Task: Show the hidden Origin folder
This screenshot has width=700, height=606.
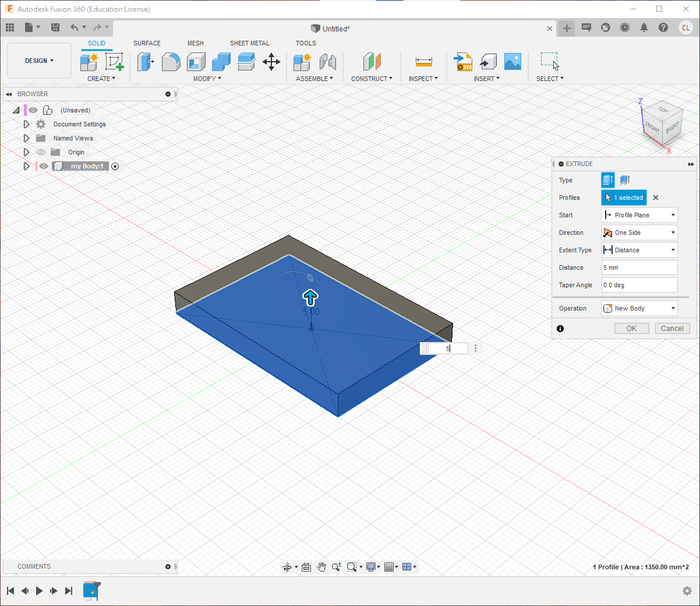Action: pyautogui.click(x=41, y=152)
